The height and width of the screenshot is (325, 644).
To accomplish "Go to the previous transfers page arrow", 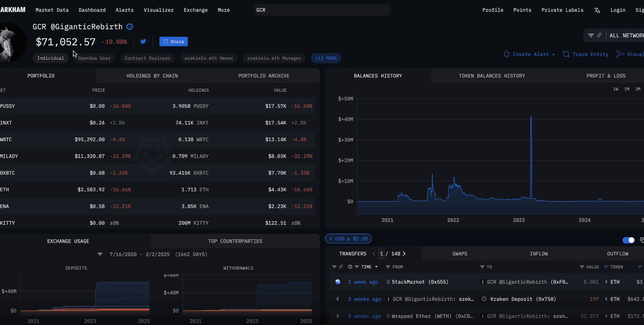I will click(x=374, y=253).
